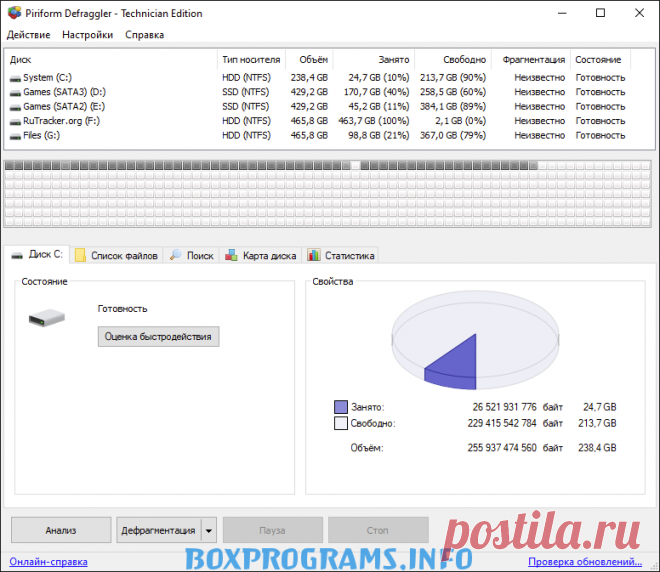Sort by the Занято column header

click(374, 60)
